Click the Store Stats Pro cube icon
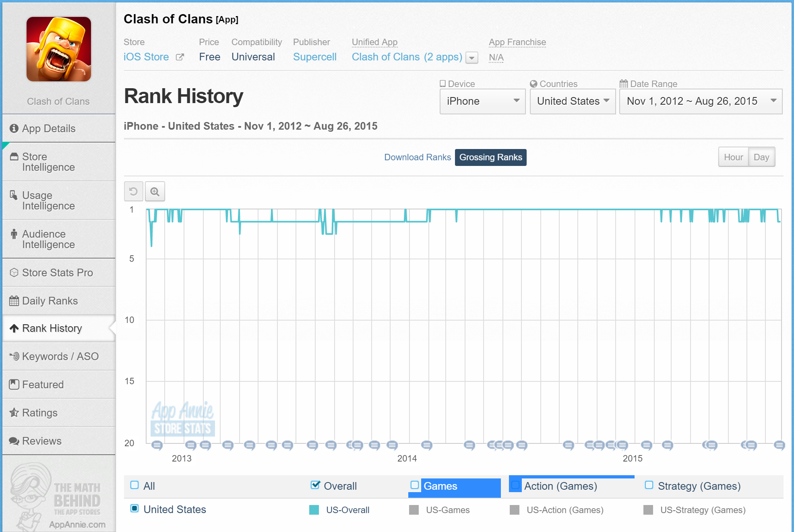The width and height of the screenshot is (794, 532). pos(14,273)
